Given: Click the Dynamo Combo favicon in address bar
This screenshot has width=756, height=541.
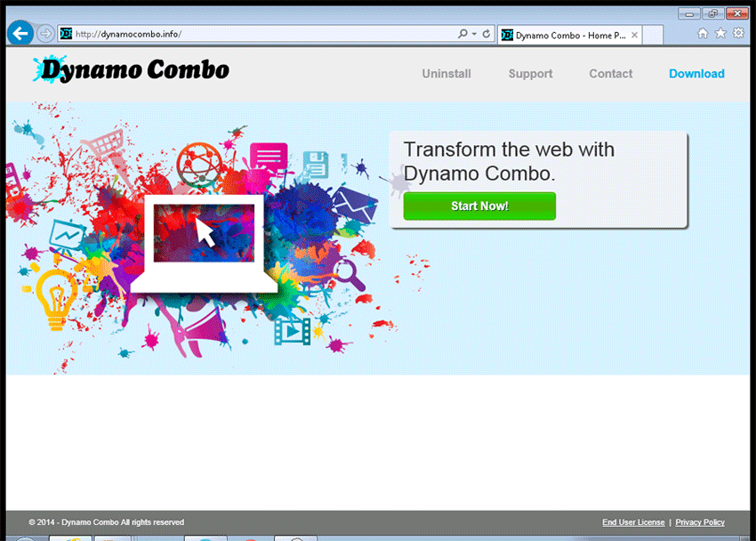Looking at the screenshot, I should click(66, 33).
